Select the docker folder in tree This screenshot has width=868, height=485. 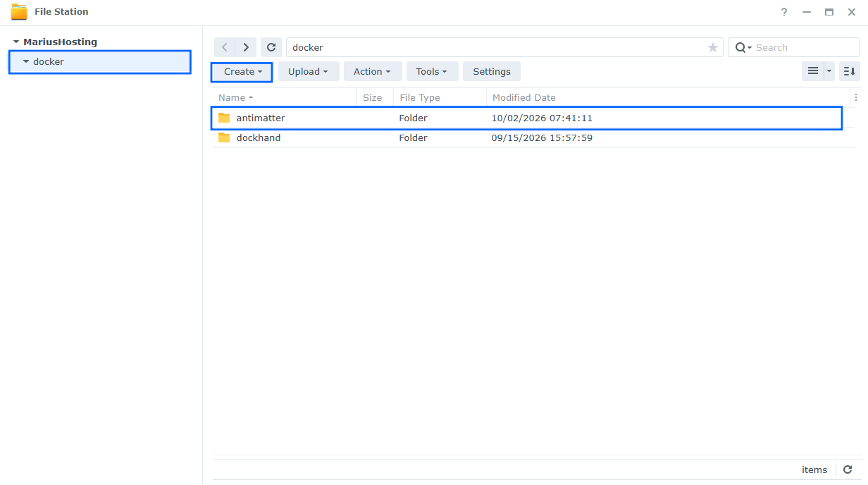pyautogui.click(x=99, y=61)
